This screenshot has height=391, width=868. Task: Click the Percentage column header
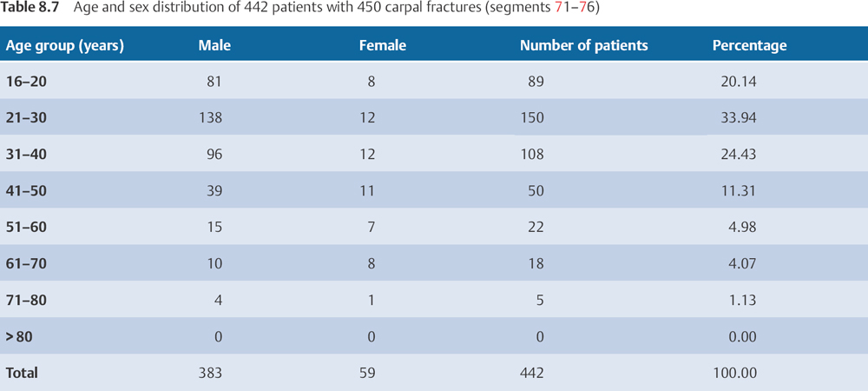749,46
